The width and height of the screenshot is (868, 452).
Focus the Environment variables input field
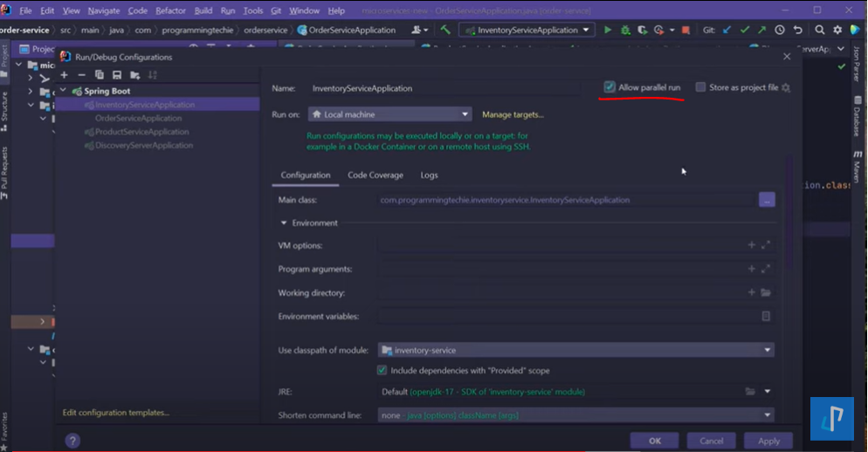point(576,317)
